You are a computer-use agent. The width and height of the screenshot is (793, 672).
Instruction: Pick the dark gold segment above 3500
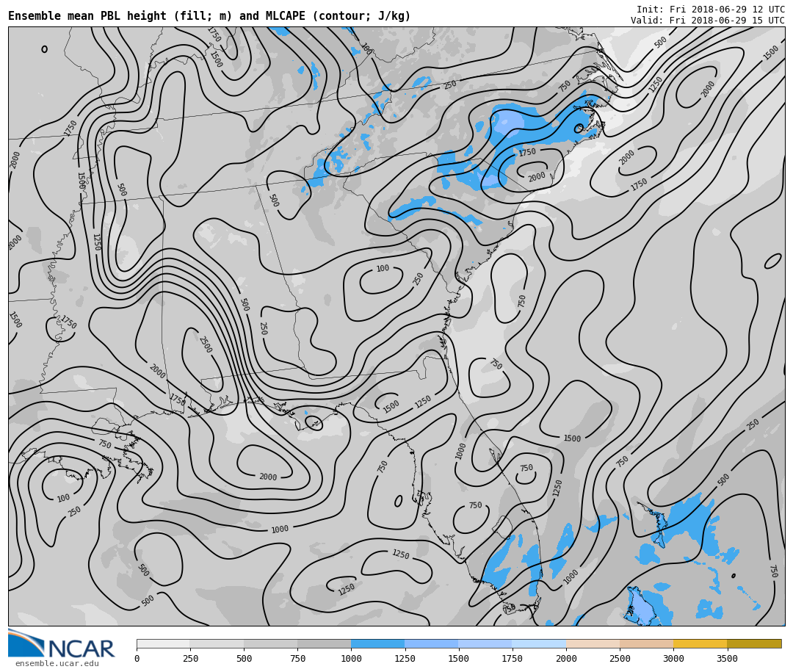click(x=754, y=643)
